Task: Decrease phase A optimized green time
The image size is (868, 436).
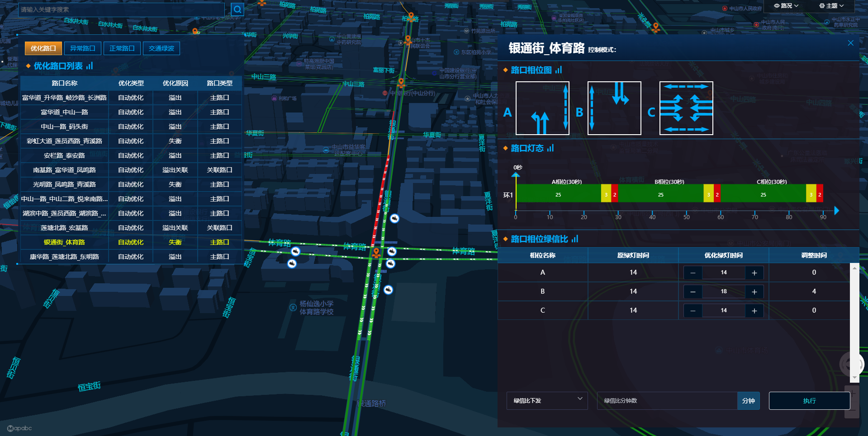Action: [693, 273]
